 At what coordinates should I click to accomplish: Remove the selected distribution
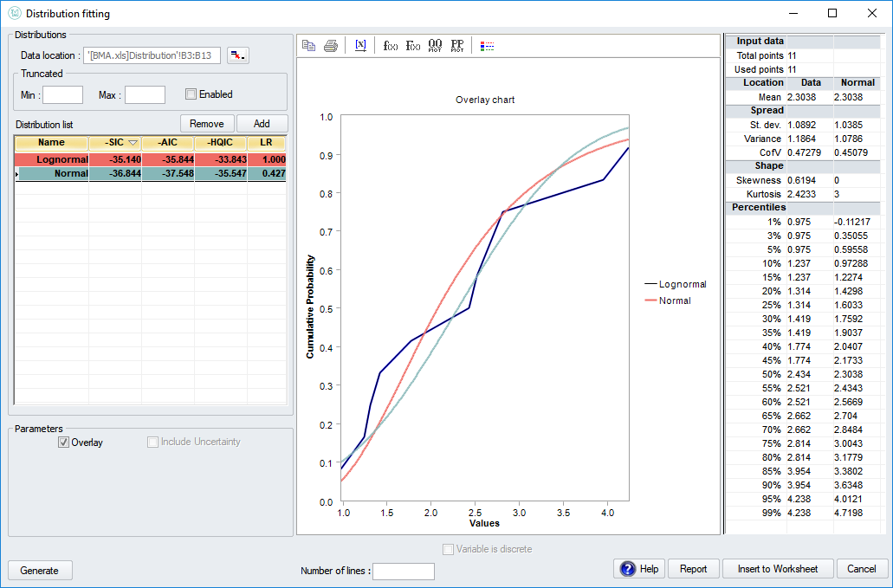tap(207, 122)
